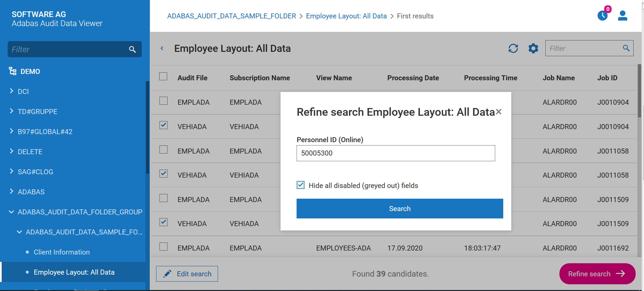Sort by Processing Date column
The width and height of the screenshot is (644, 291).
click(413, 78)
